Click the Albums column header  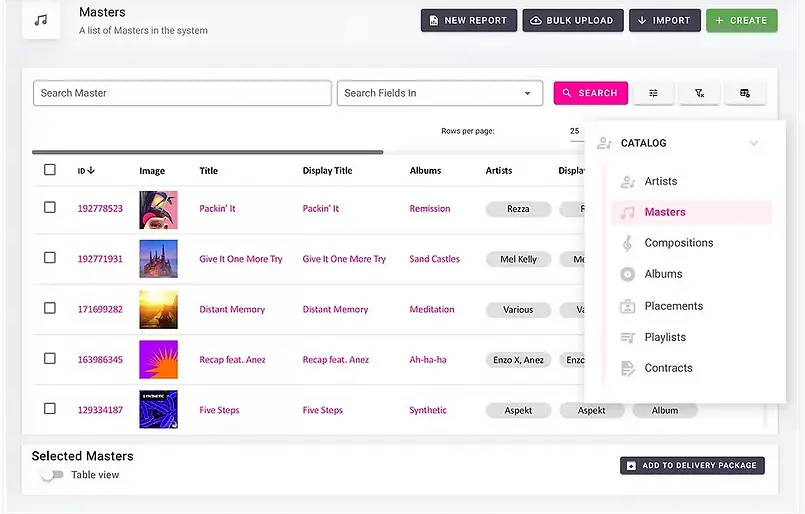(x=425, y=170)
